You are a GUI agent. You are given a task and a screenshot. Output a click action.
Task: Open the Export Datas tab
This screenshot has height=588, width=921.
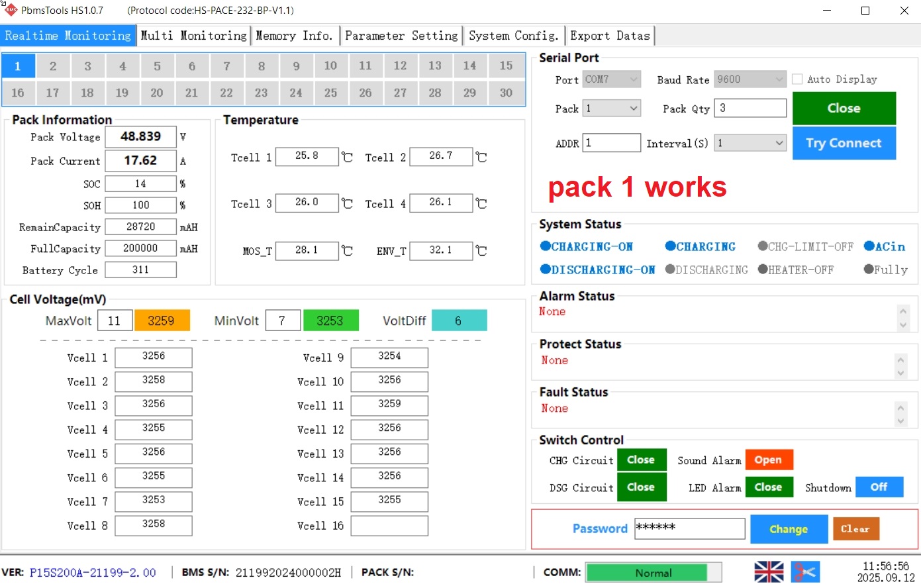pos(610,36)
